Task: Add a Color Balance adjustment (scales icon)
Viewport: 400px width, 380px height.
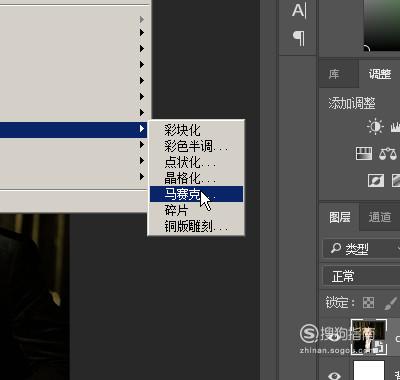Action: [388, 154]
